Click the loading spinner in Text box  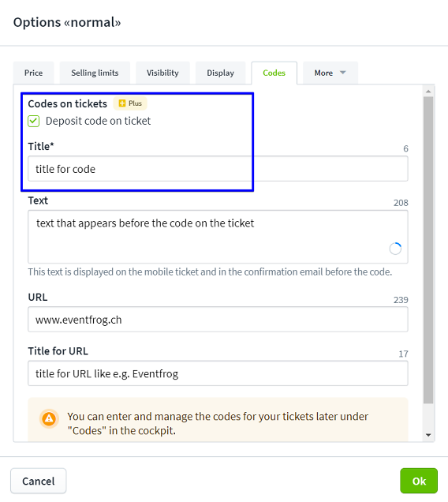(x=395, y=249)
